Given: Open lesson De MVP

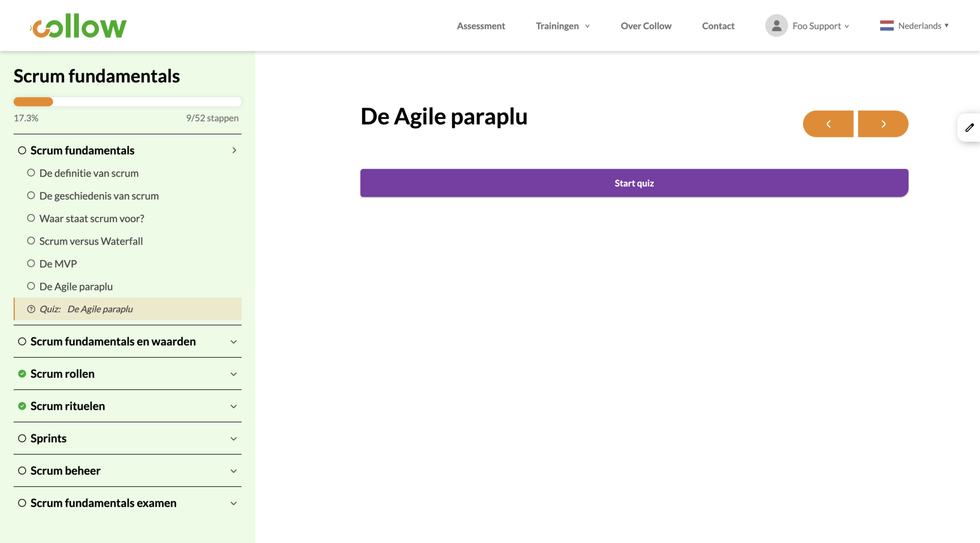Looking at the screenshot, I should (58, 264).
